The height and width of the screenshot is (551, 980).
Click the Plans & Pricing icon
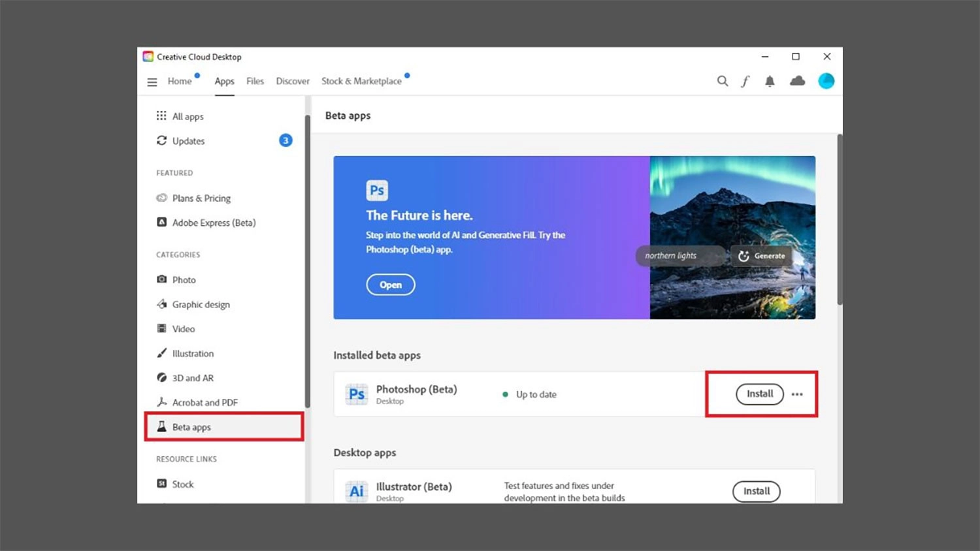tap(161, 198)
